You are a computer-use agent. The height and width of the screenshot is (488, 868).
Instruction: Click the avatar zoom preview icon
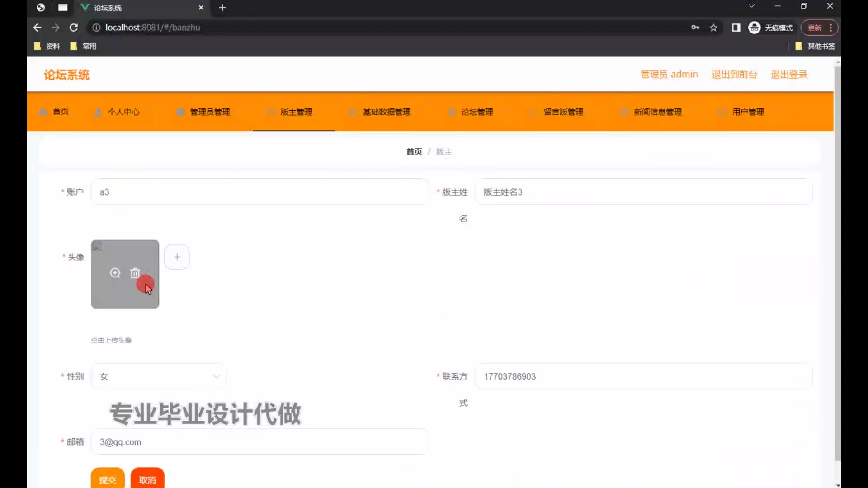click(x=115, y=273)
